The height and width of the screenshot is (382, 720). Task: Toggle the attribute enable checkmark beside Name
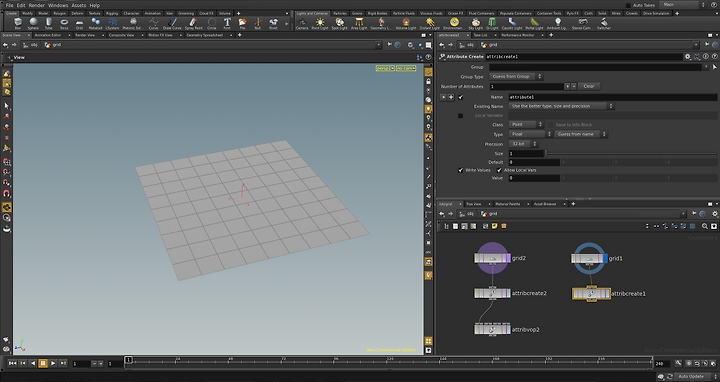(461, 97)
